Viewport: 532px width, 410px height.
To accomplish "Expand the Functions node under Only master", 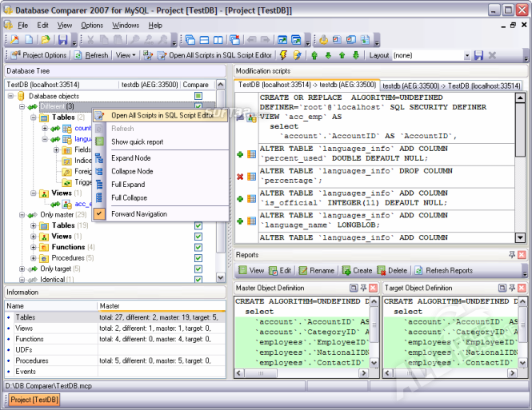I will pyautogui.click(x=34, y=248).
